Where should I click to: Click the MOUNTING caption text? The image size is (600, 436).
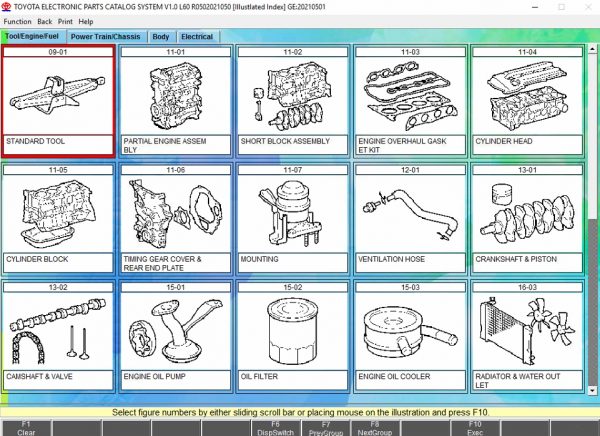click(x=259, y=259)
